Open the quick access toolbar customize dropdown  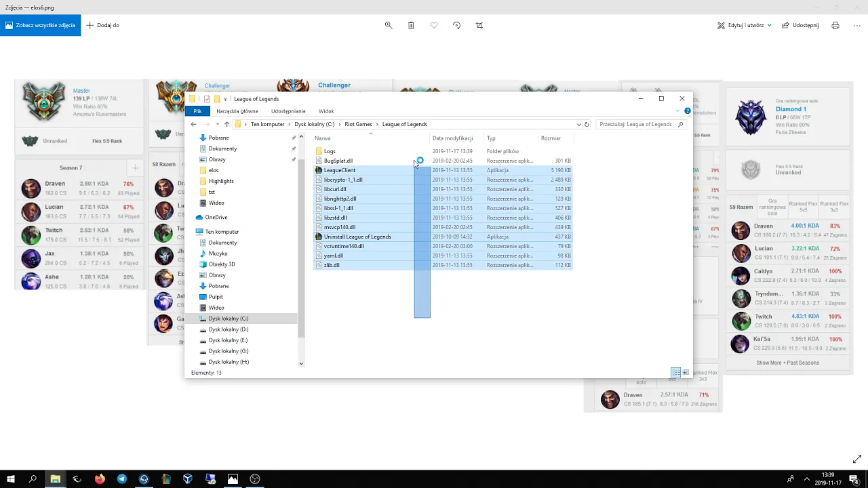[x=225, y=99]
